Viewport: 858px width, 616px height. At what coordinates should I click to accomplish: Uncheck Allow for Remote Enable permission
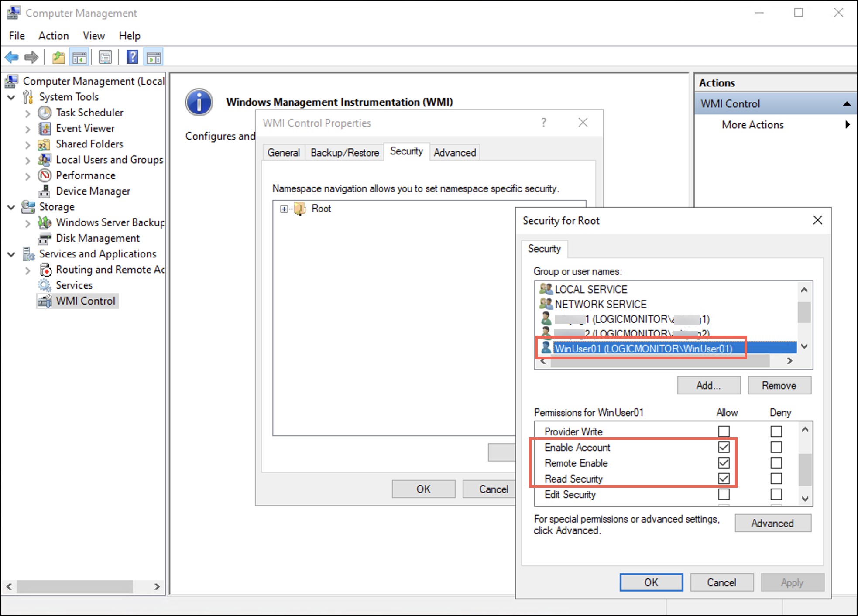point(723,463)
